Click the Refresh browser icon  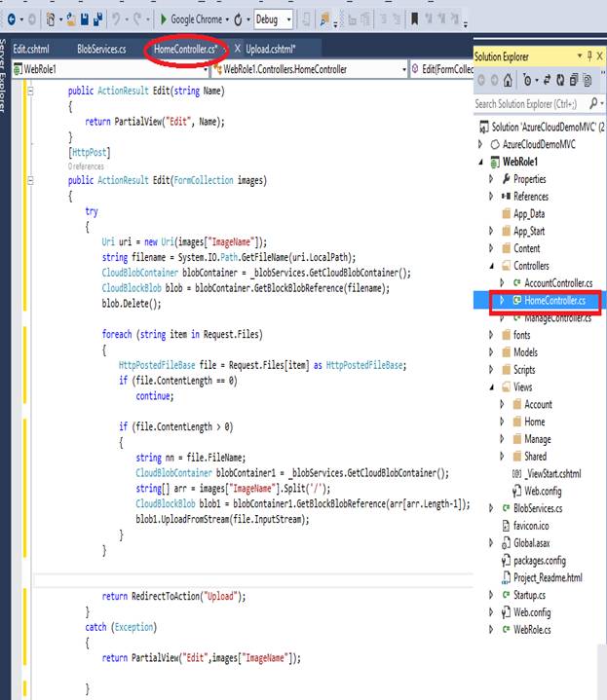[x=238, y=19]
